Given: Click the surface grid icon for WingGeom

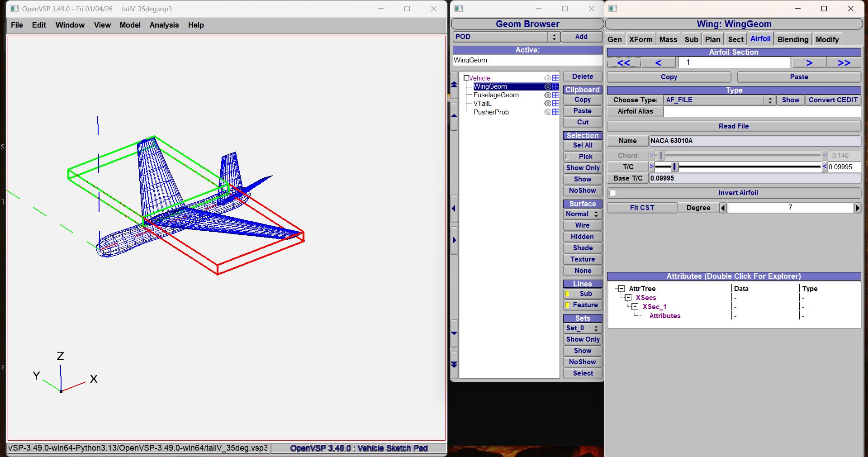Looking at the screenshot, I should pyautogui.click(x=555, y=86).
